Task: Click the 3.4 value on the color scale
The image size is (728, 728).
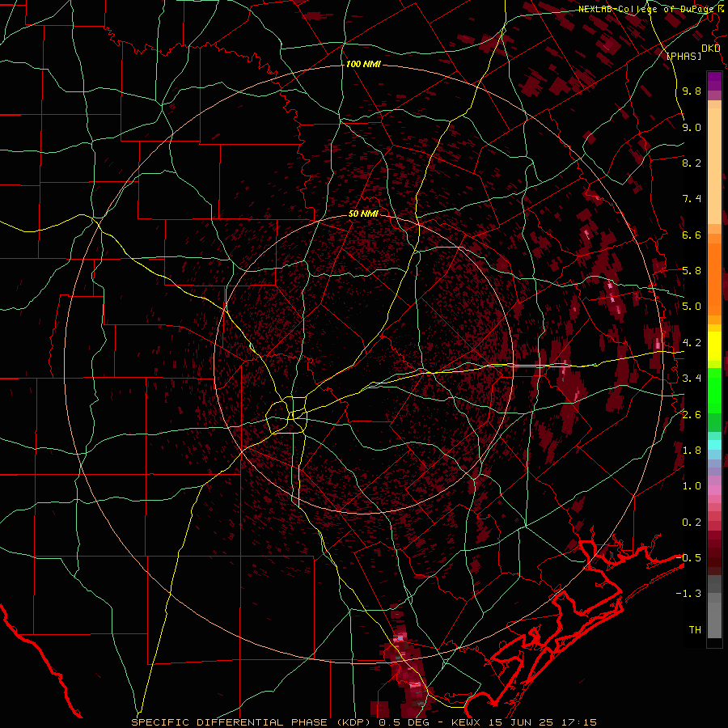Action: pyautogui.click(x=692, y=379)
